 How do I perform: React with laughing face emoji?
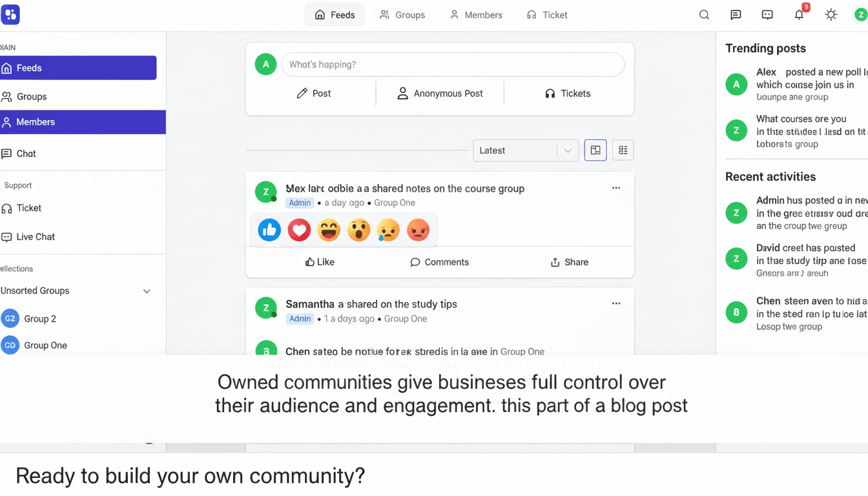click(329, 230)
